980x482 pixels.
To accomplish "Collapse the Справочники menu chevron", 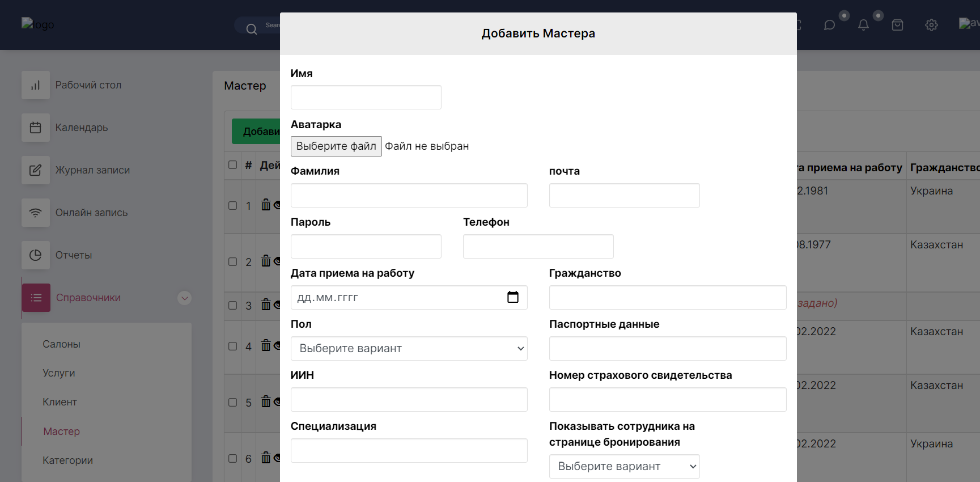I will [184, 298].
